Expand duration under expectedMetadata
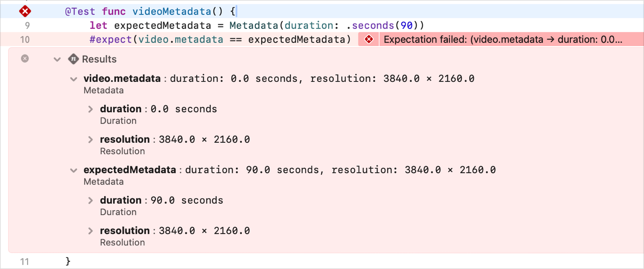Image resolution: width=644 pixels, height=269 pixels. (91, 201)
